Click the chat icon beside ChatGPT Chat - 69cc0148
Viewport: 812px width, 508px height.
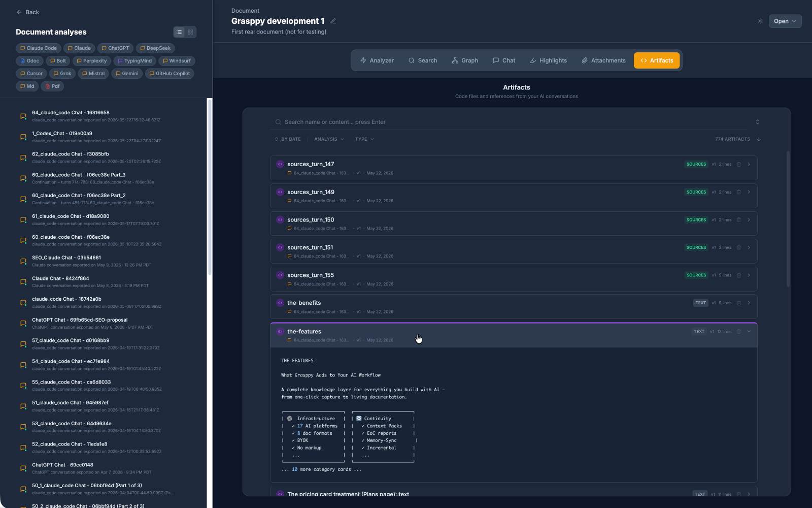point(23,468)
